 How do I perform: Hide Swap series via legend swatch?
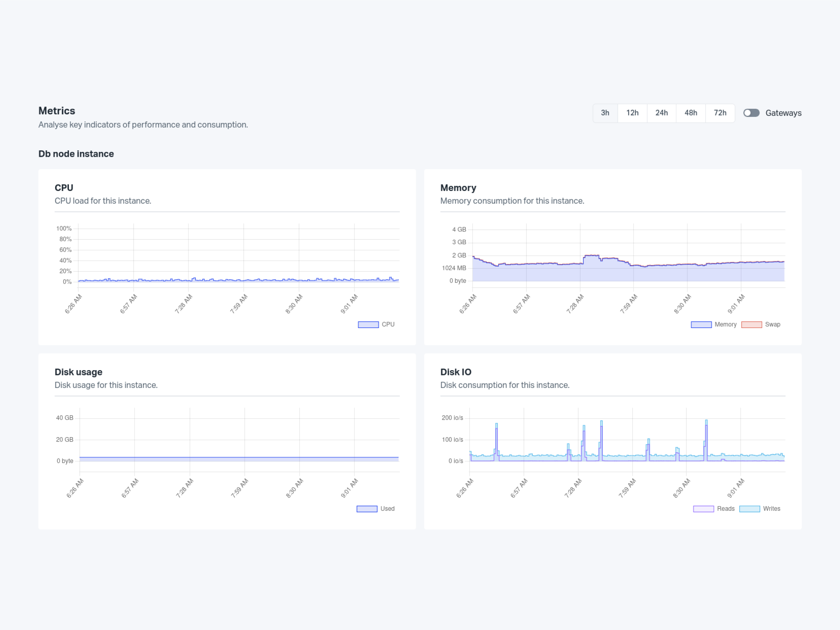pyautogui.click(x=751, y=324)
